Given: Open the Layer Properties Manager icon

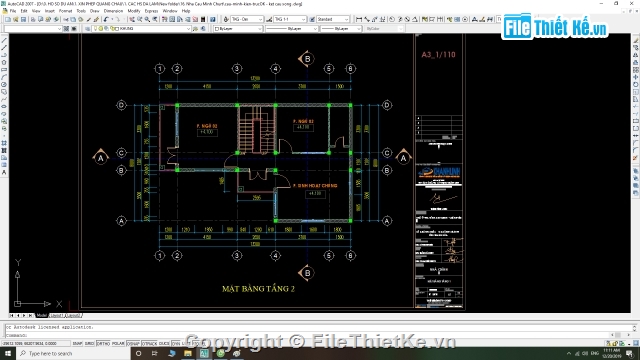Looking at the screenshot, I should click(87, 29).
